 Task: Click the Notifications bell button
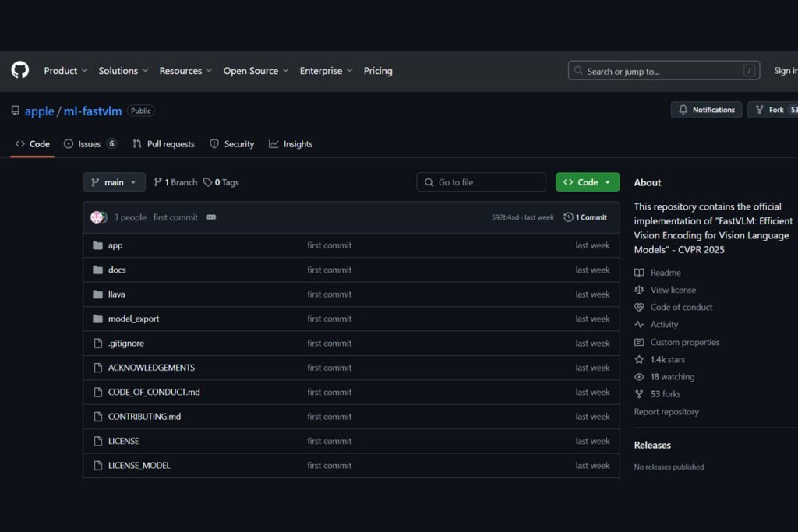706,110
